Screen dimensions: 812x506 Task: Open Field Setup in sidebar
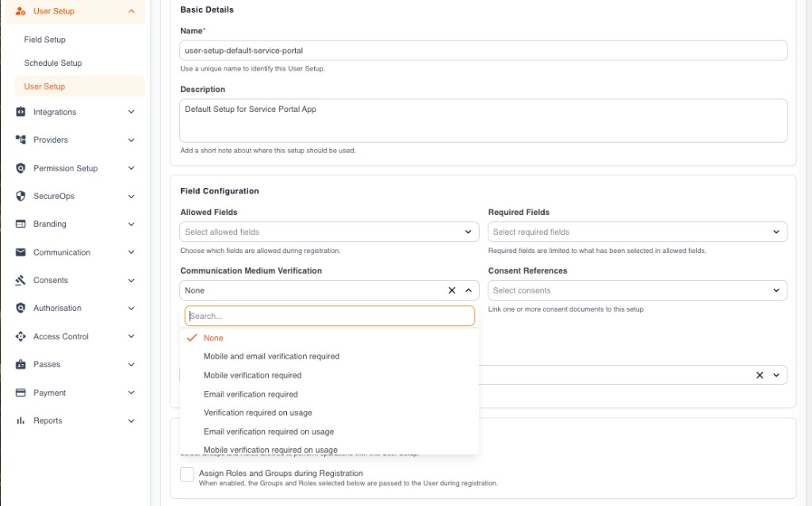pyautogui.click(x=44, y=40)
